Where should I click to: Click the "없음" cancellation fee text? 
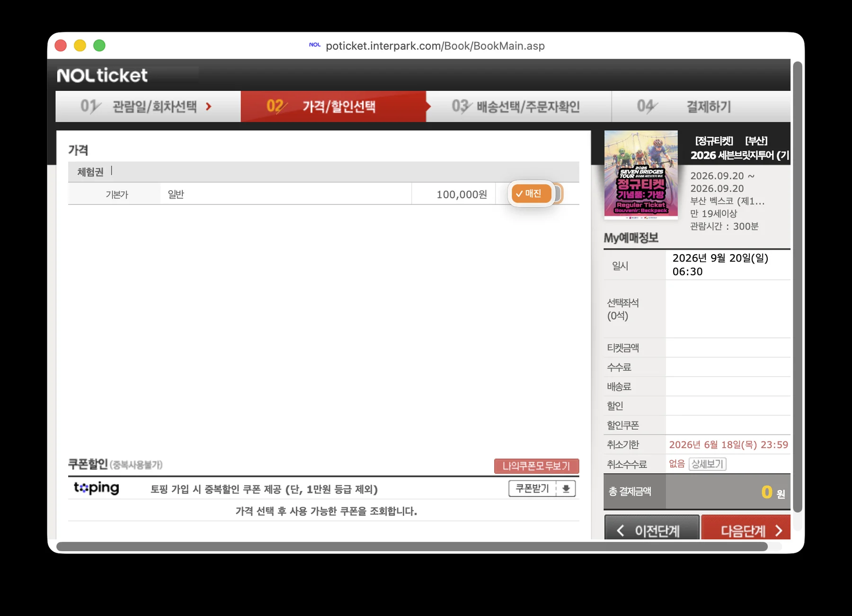[677, 464]
